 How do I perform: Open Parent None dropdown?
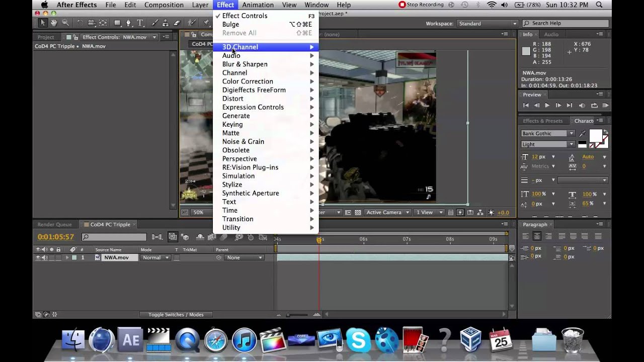coord(245,257)
